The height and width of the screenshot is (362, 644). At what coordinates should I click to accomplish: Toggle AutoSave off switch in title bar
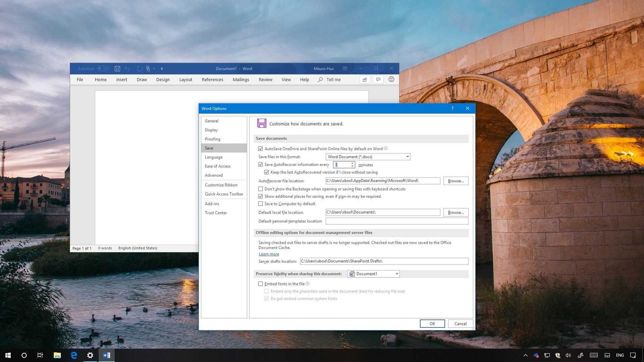tap(102, 68)
